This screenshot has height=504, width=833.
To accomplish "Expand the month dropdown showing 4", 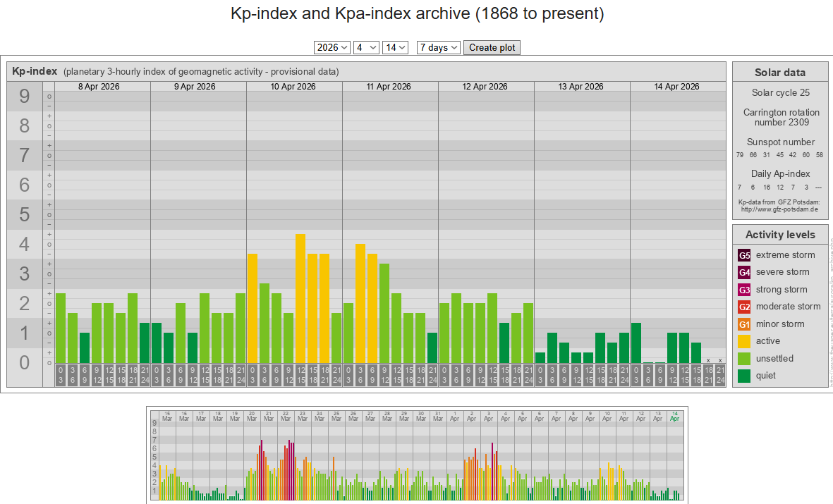I will (366, 47).
